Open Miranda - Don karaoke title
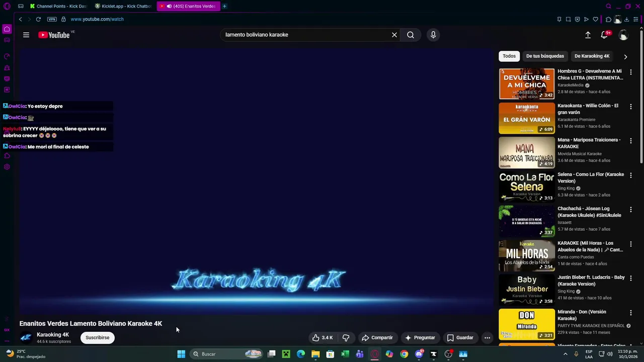The width and height of the screenshot is (644, 362). click(582, 315)
